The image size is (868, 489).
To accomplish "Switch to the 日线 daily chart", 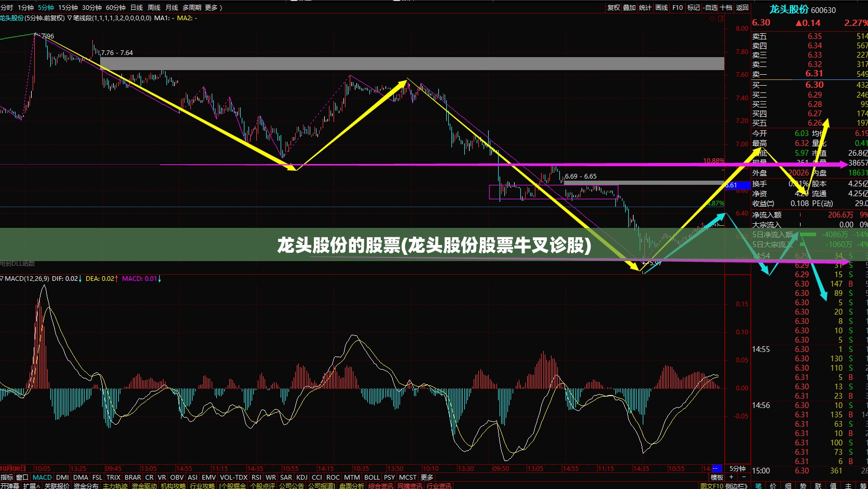I will click(136, 8).
